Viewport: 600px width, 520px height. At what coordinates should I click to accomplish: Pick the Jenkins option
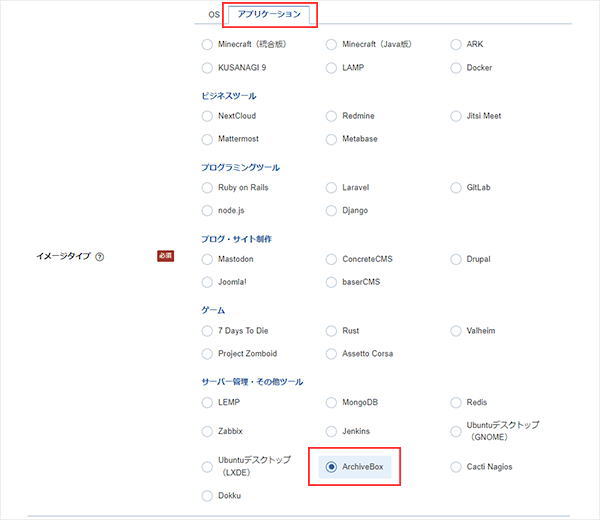tap(331, 431)
